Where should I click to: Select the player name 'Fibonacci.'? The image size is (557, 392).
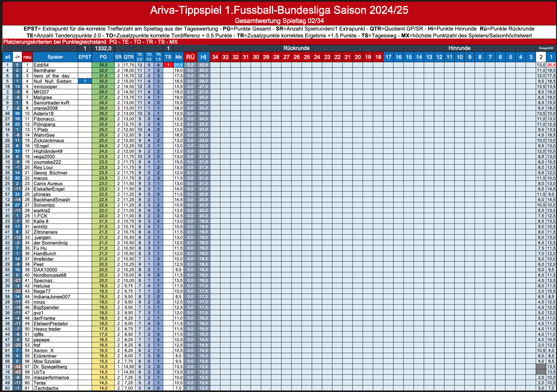pyautogui.click(x=45, y=119)
